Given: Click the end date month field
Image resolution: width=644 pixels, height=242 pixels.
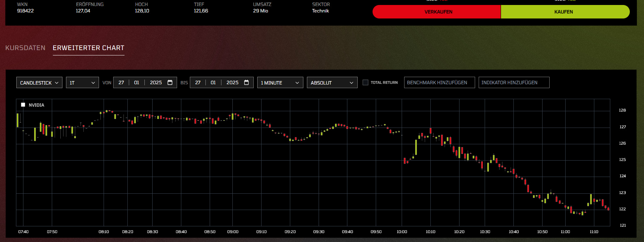Looking at the screenshot, I should pyautogui.click(x=213, y=82).
